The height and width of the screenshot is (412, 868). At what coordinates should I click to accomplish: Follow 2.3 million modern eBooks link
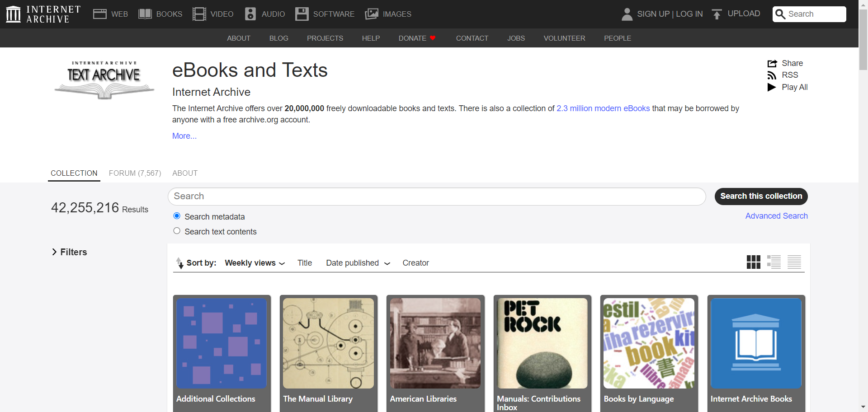603,108
